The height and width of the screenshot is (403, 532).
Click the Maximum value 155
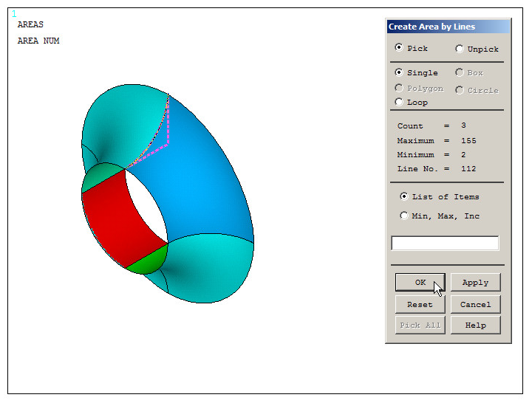point(468,141)
